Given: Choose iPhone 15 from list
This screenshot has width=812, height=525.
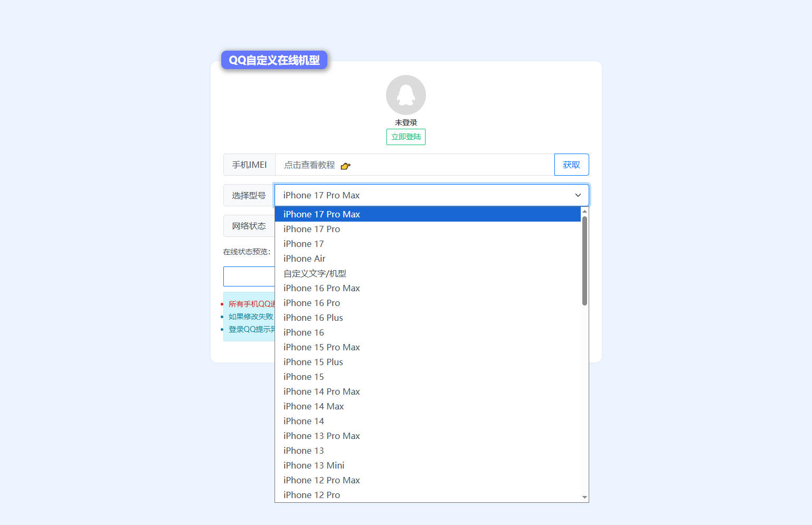Looking at the screenshot, I should (428, 377).
